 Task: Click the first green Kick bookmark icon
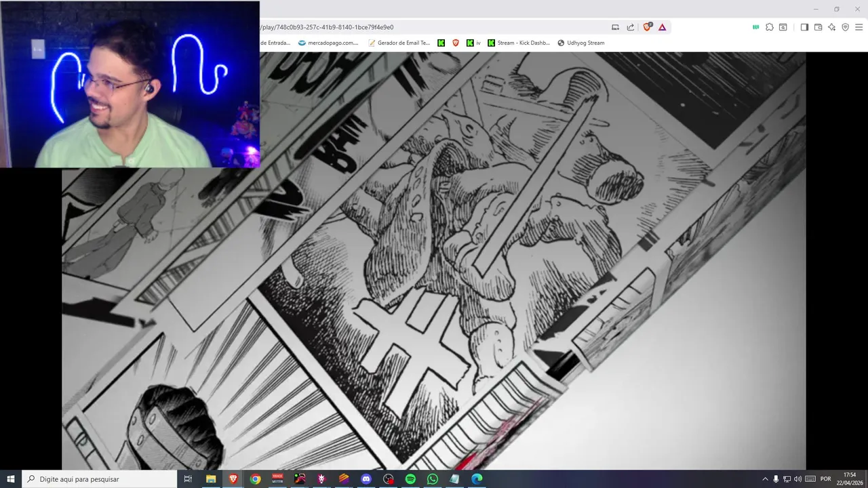click(441, 43)
